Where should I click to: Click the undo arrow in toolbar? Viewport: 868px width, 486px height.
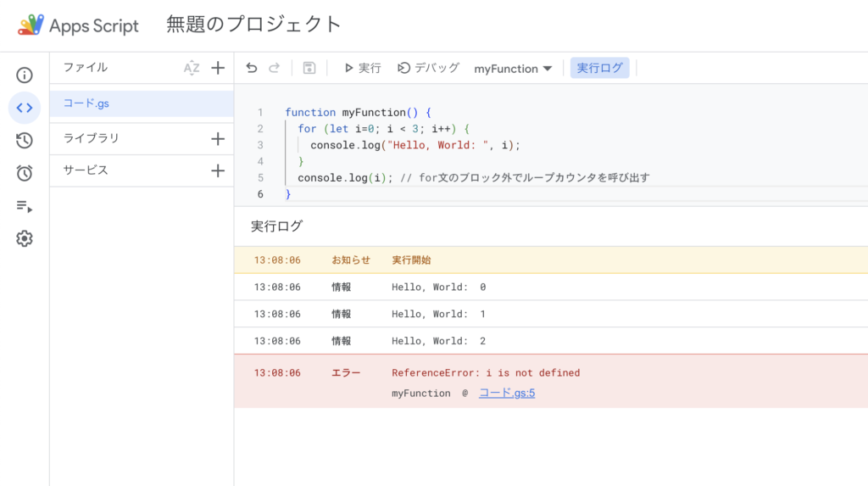tap(252, 68)
